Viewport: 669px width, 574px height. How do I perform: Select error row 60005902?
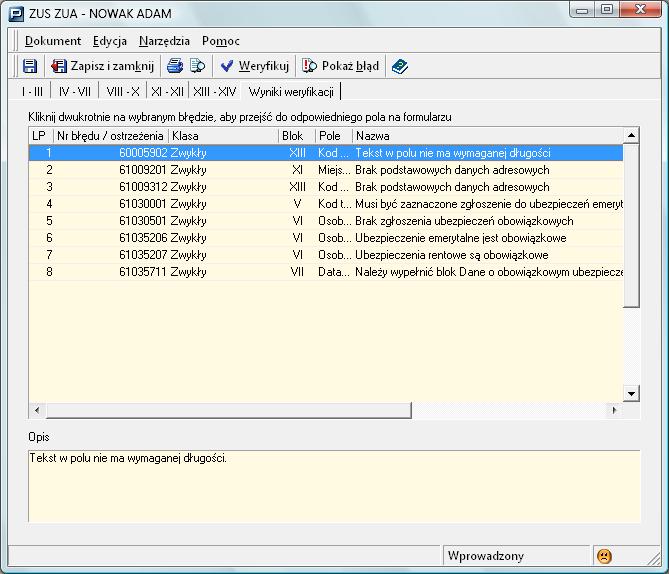click(326, 153)
